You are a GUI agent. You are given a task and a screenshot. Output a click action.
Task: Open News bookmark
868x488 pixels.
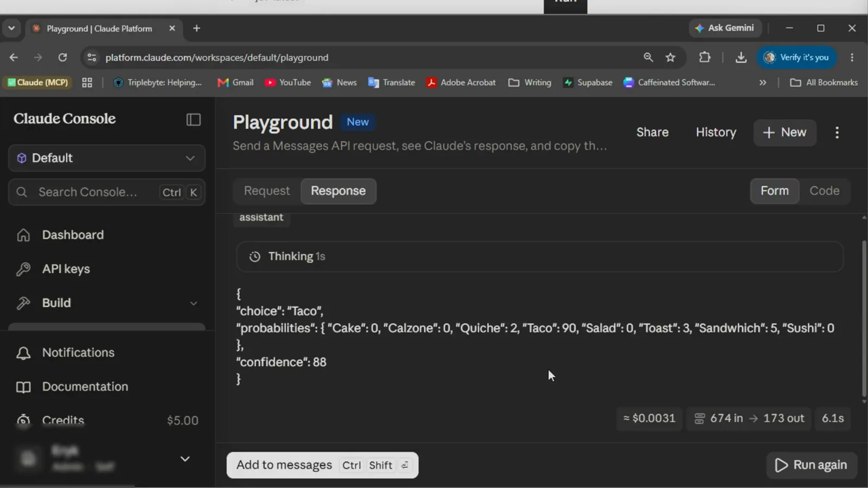coord(339,82)
